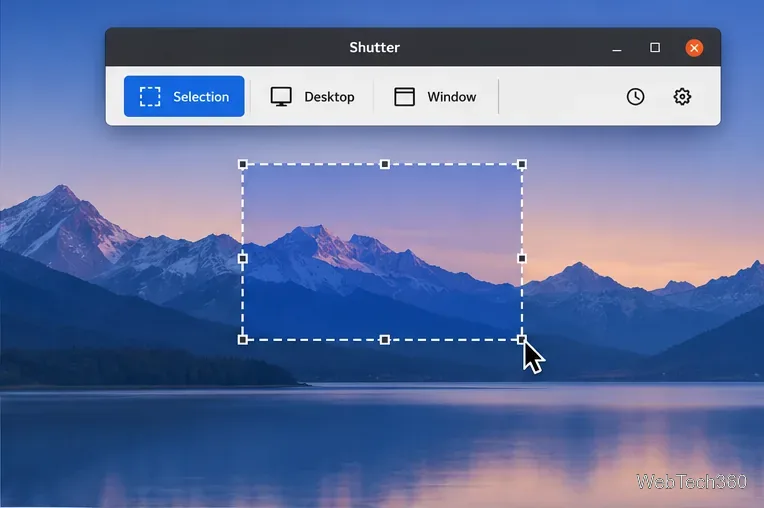Click the right-middle selection edge handle
Image resolution: width=764 pixels, height=508 pixels.
[522, 258]
